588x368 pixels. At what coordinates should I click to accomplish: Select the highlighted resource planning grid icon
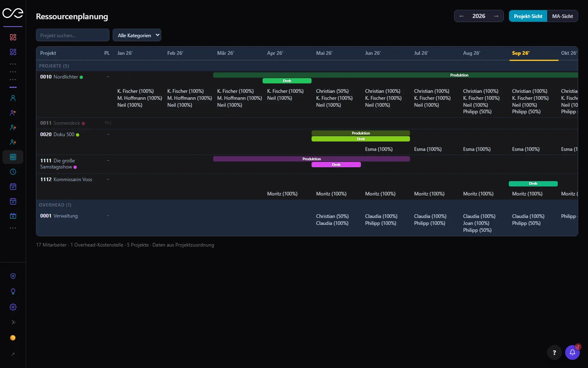pos(13,157)
